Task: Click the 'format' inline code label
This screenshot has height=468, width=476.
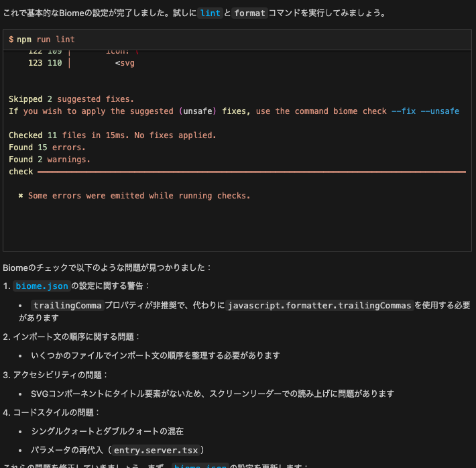Action: 249,13
